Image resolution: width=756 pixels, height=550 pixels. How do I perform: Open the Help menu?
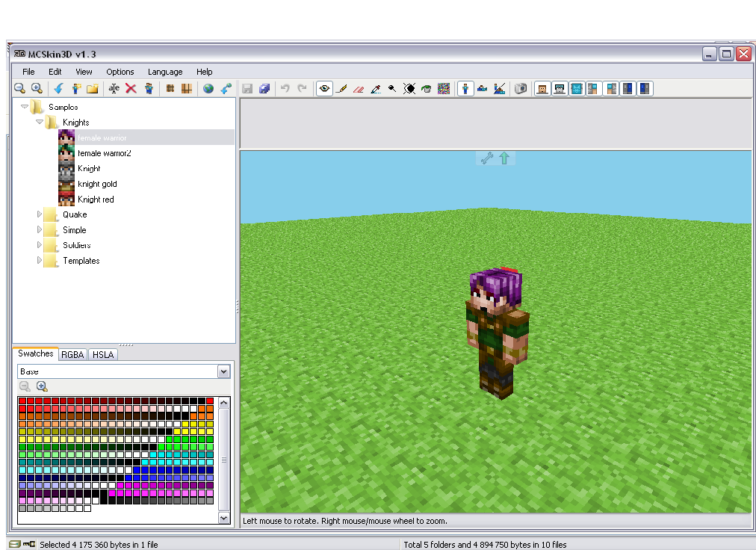[x=205, y=72]
